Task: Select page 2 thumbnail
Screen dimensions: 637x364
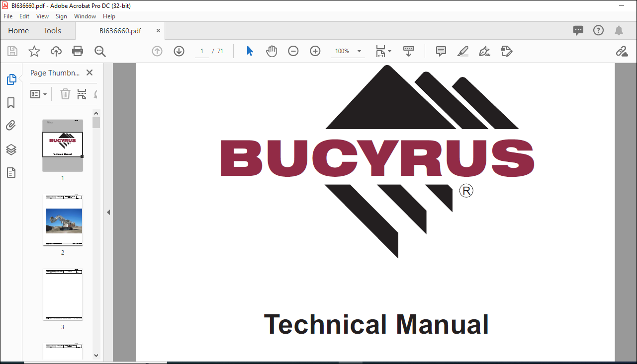Action: click(63, 220)
